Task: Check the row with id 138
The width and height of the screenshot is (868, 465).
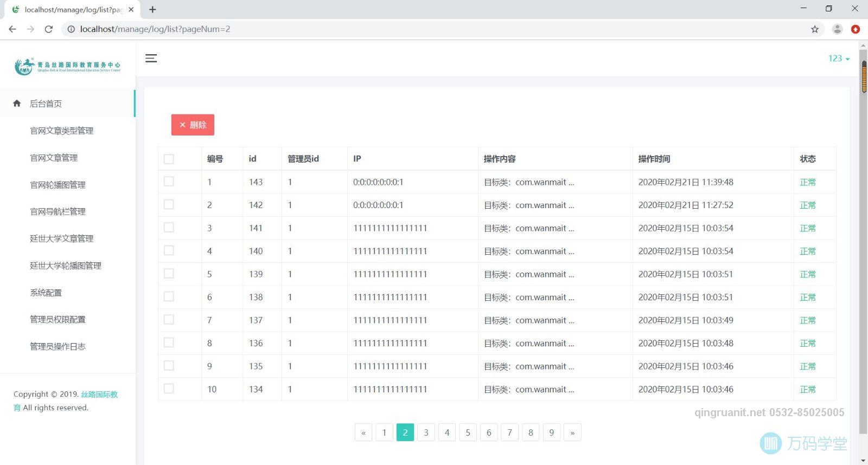Action: (169, 296)
